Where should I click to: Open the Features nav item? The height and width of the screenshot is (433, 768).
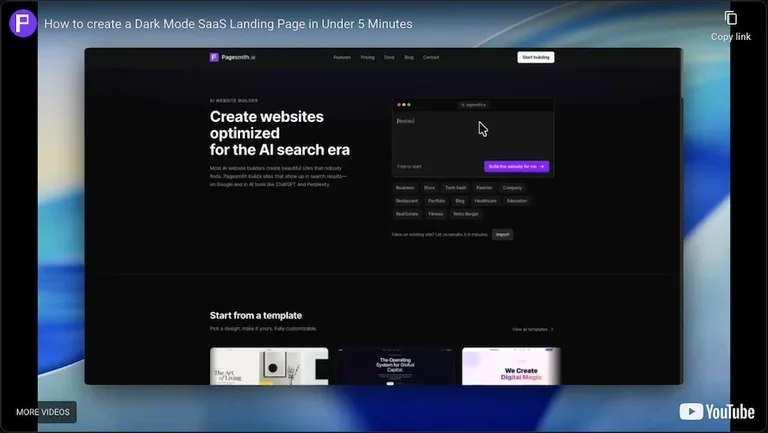342,57
